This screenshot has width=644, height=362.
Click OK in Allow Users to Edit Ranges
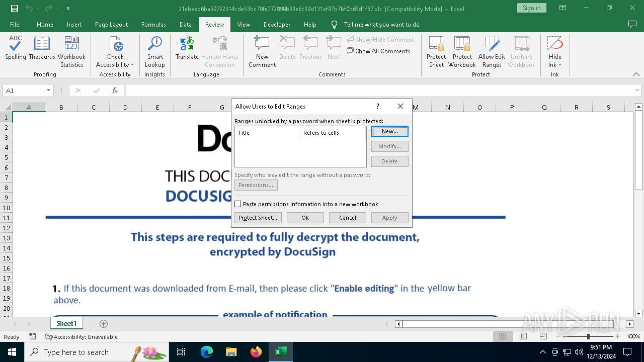coord(305,218)
